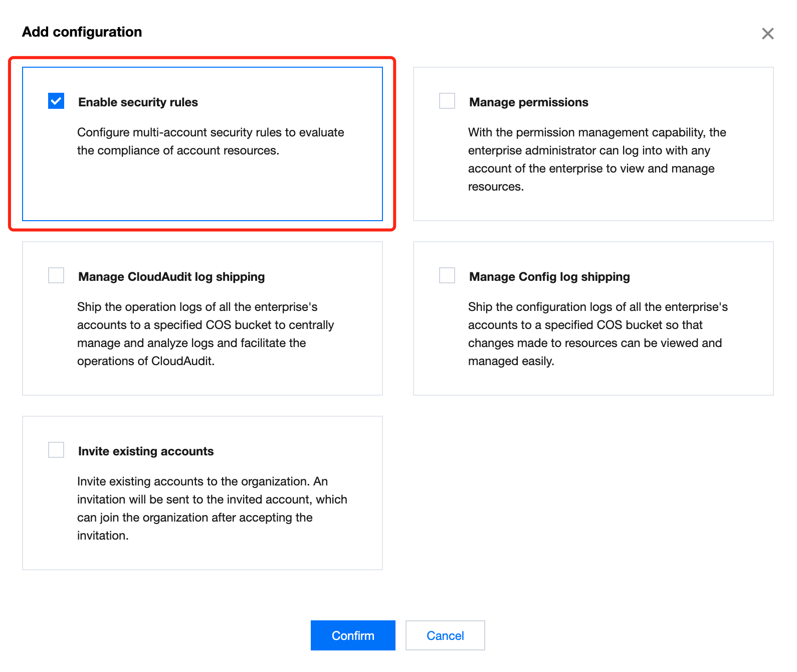Check the Manage permissions checkbox
Image resolution: width=797 pixels, height=672 pixels.
(x=447, y=101)
